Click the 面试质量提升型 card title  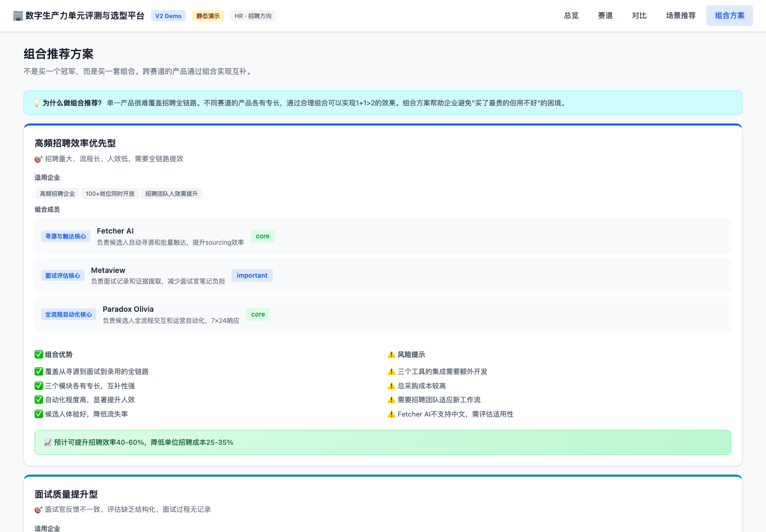[x=66, y=494]
